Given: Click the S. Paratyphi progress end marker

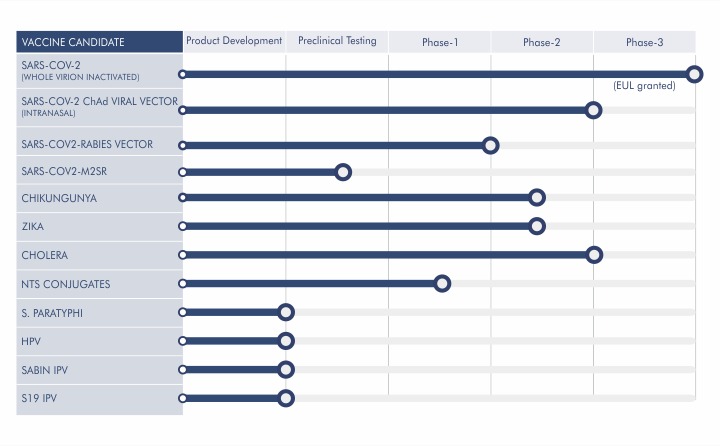Looking at the screenshot, I should tap(286, 313).
